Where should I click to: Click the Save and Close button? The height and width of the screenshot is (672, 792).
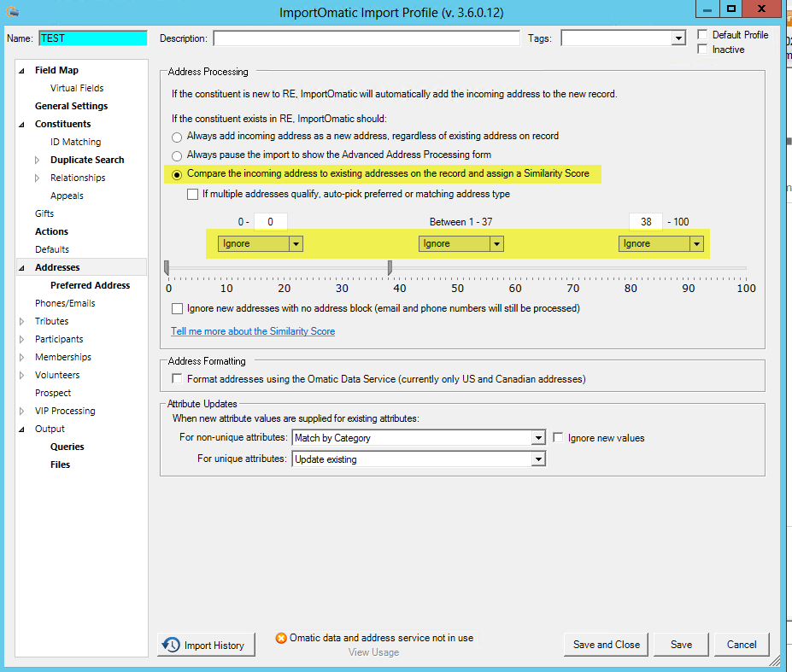click(x=606, y=645)
